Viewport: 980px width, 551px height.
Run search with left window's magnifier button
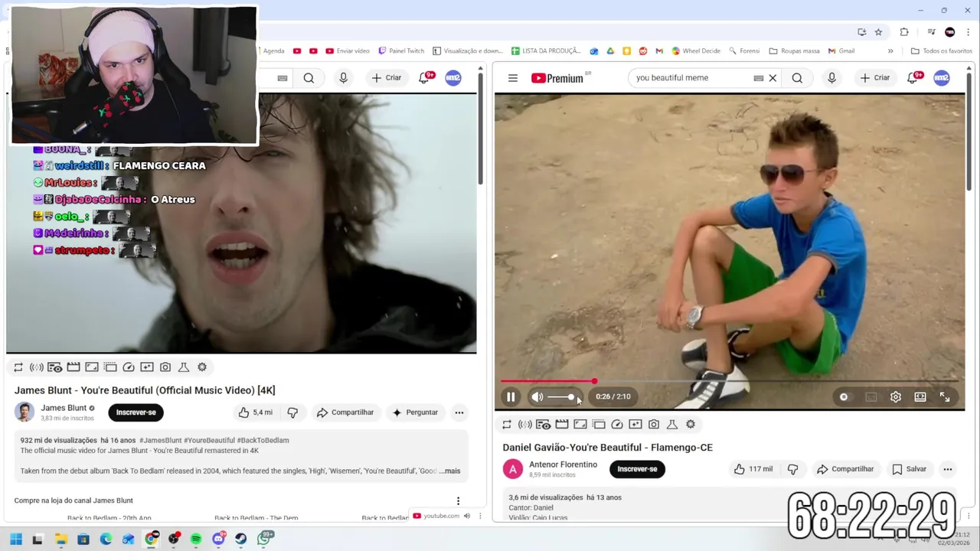point(309,78)
